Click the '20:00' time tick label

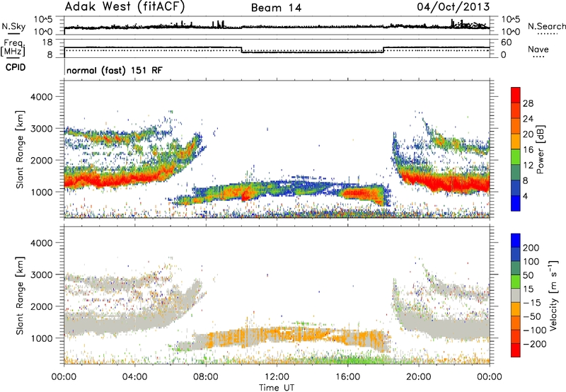418,377
